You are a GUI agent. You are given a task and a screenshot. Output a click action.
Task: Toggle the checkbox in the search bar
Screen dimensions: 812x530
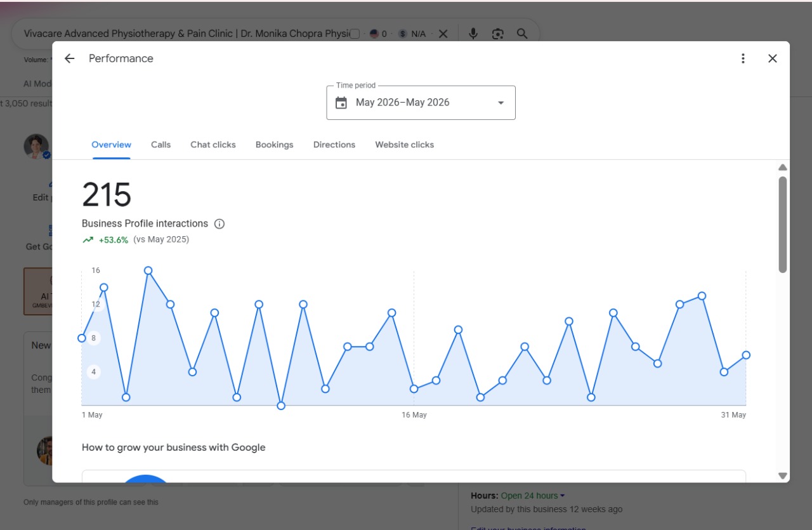(355, 34)
